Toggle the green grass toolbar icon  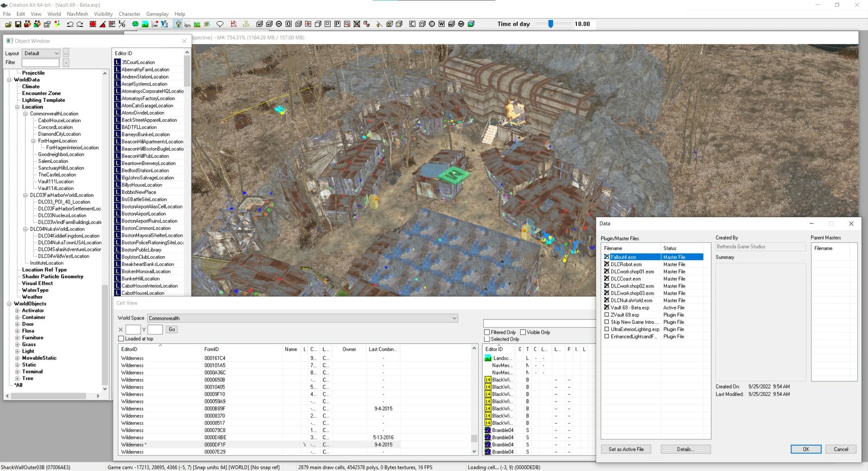pyautogui.click(x=197, y=24)
